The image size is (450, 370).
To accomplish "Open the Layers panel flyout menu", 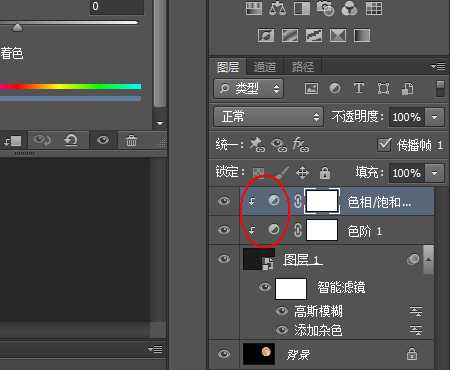I will click(x=438, y=67).
